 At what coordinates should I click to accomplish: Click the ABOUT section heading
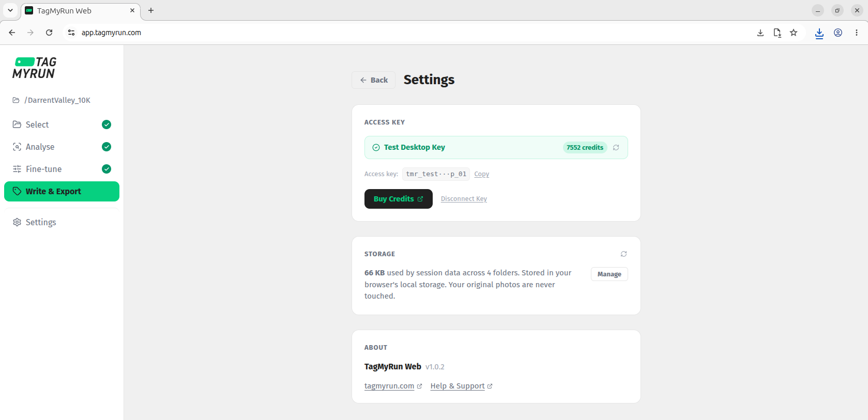[376, 348]
